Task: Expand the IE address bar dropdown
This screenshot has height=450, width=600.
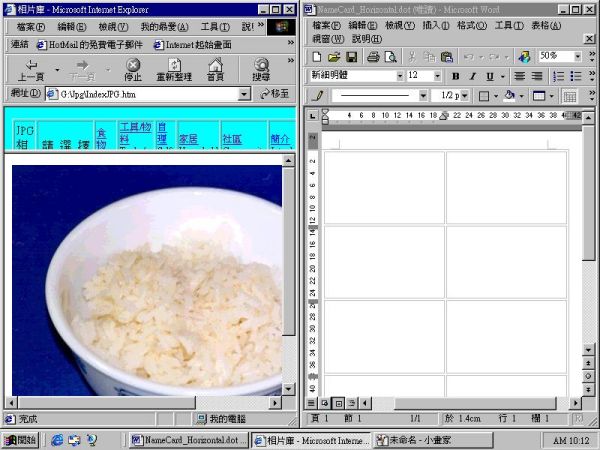Action: pos(244,94)
